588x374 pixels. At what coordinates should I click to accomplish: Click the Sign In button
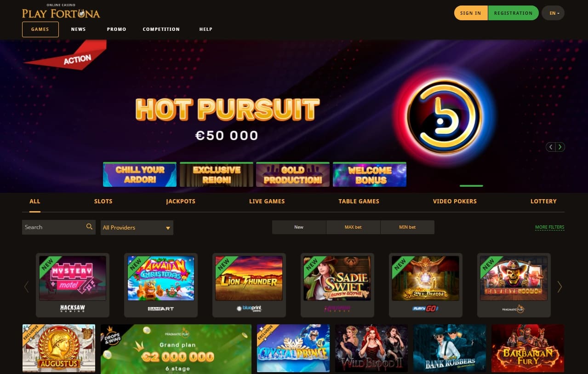(471, 13)
